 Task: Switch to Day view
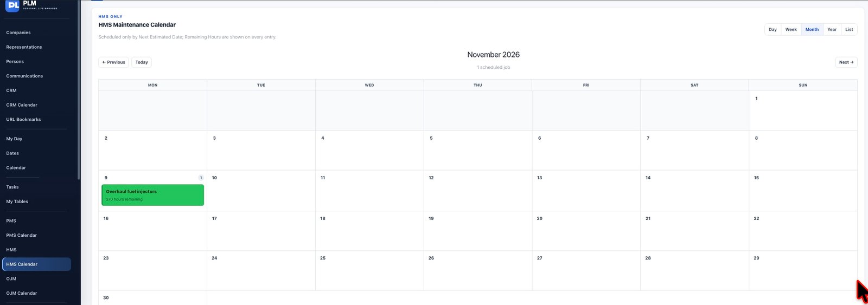pos(773,30)
